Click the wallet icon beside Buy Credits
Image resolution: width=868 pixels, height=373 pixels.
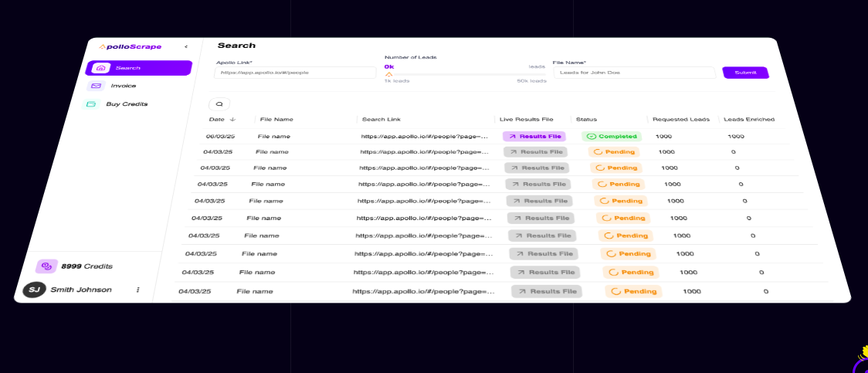pos(91,104)
